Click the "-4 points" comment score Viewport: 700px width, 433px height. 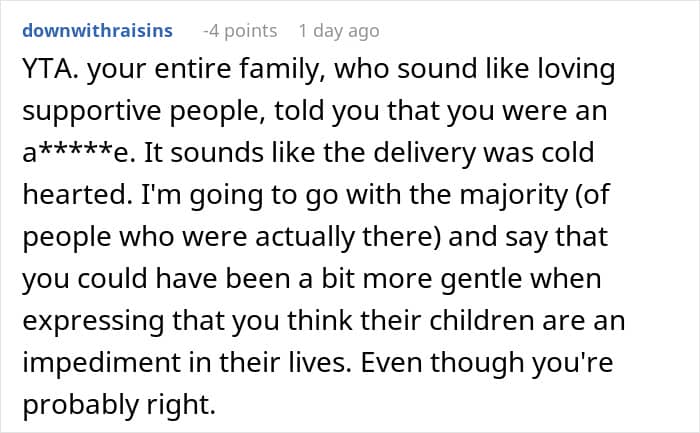tap(240, 31)
